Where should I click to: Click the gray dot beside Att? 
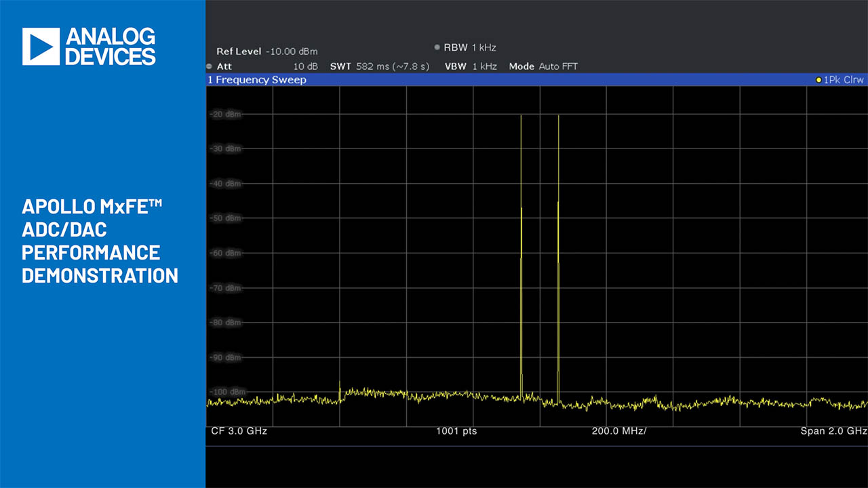[209, 66]
